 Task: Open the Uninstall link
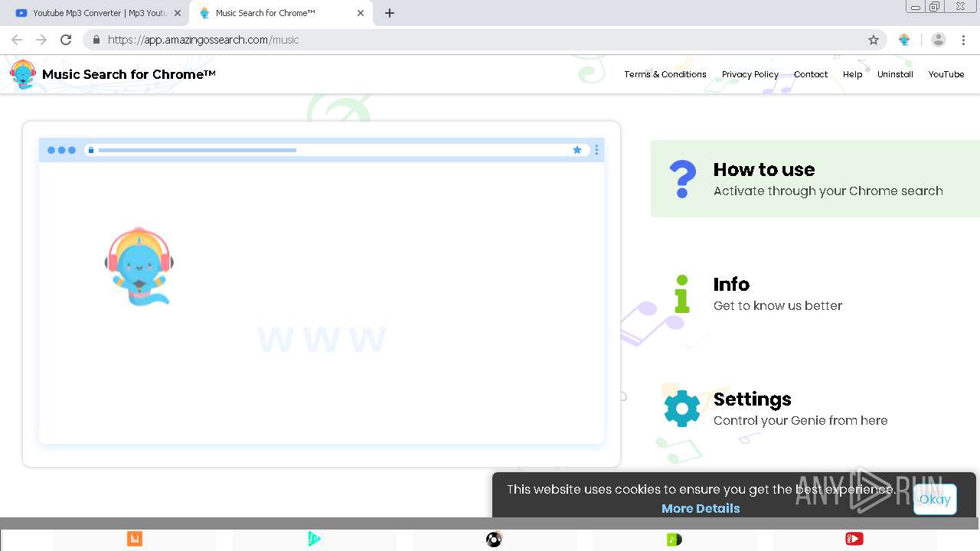895,74
